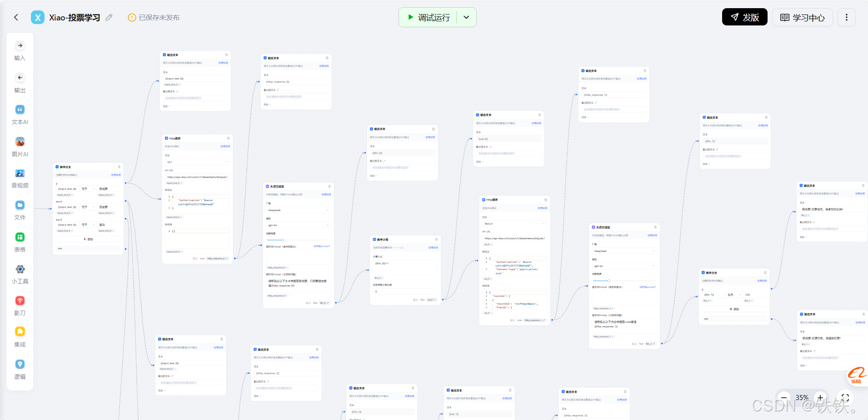Click the 投票成功 text field

[x=832, y=209]
